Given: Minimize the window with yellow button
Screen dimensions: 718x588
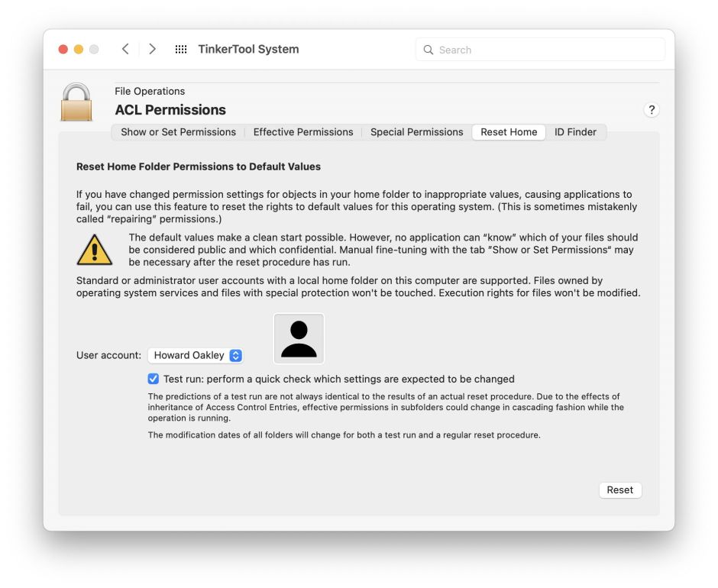Looking at the screenshot, I should click(x=79, y=50).
